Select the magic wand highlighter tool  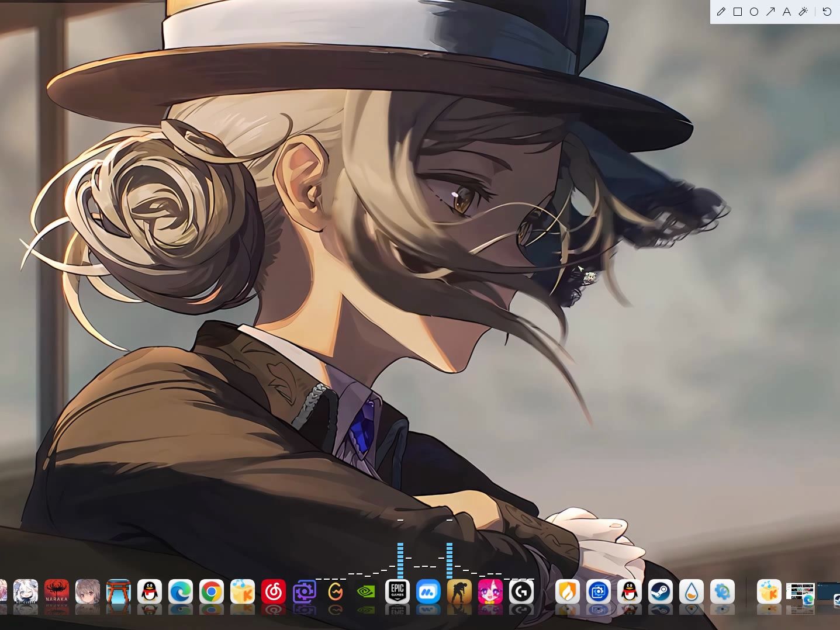click(x=803, y=12)
